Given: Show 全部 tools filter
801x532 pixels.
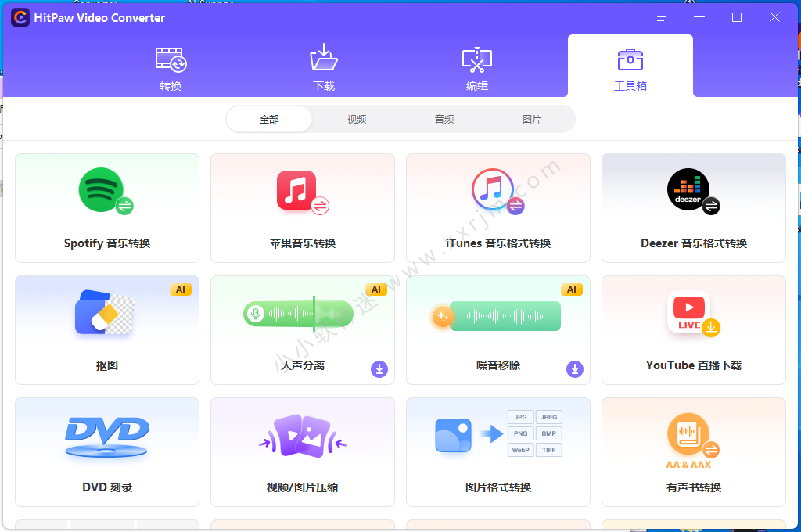Looking at the screenshot, I should pos(269,119).
